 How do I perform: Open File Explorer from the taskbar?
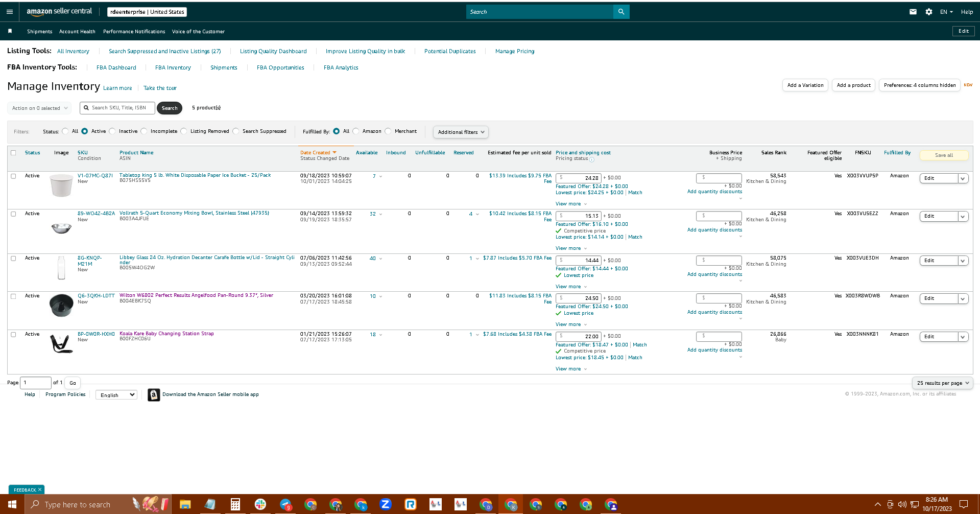[x=185, y=504]
